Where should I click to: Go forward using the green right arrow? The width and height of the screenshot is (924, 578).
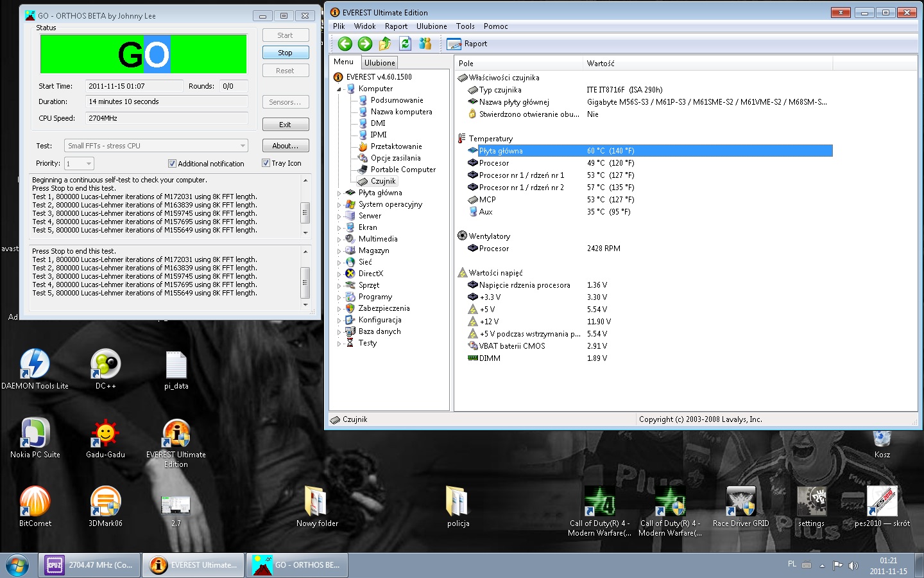365,44
